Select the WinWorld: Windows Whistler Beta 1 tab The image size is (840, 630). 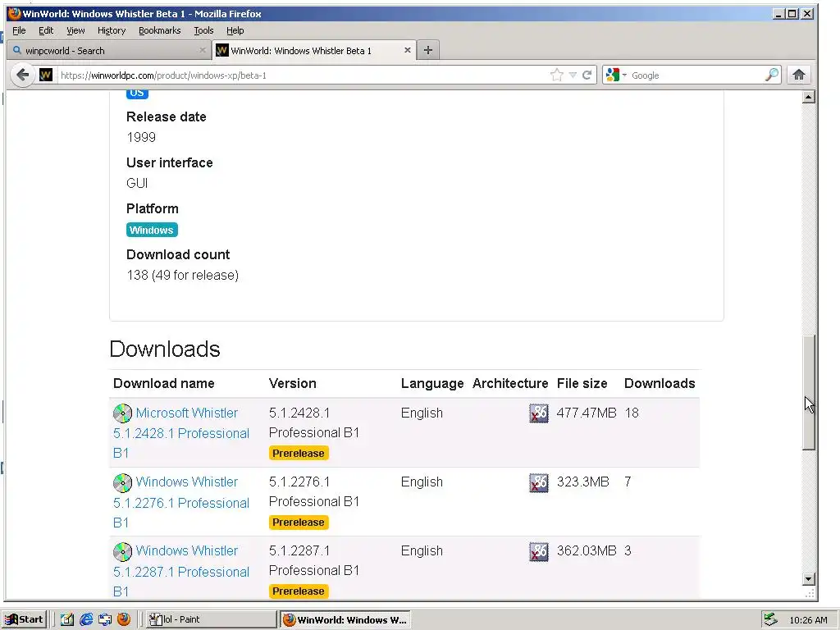tap(314, 50)
